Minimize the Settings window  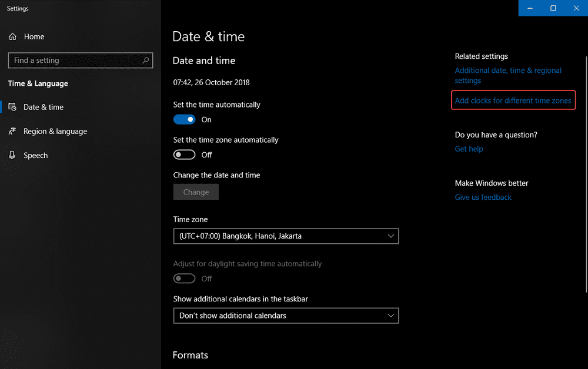tap(530, 8)
